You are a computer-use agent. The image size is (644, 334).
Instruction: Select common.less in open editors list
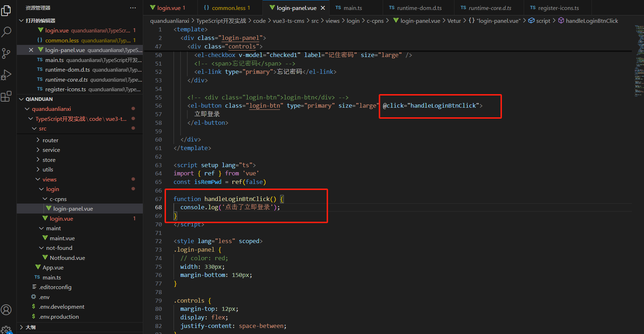click(80, 40)
